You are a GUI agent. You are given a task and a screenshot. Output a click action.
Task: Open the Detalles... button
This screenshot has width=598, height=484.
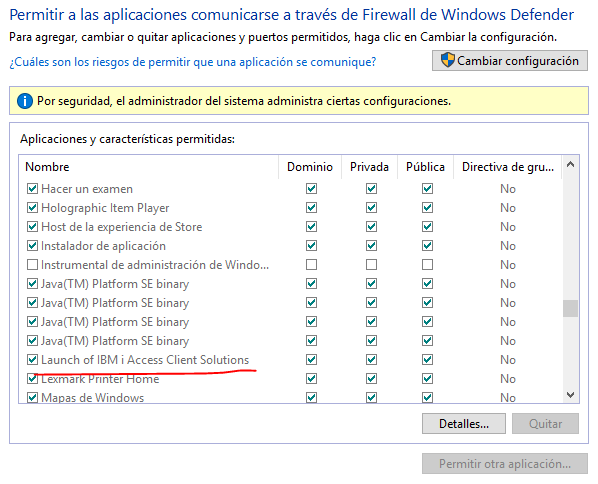[x=464, y=424]
